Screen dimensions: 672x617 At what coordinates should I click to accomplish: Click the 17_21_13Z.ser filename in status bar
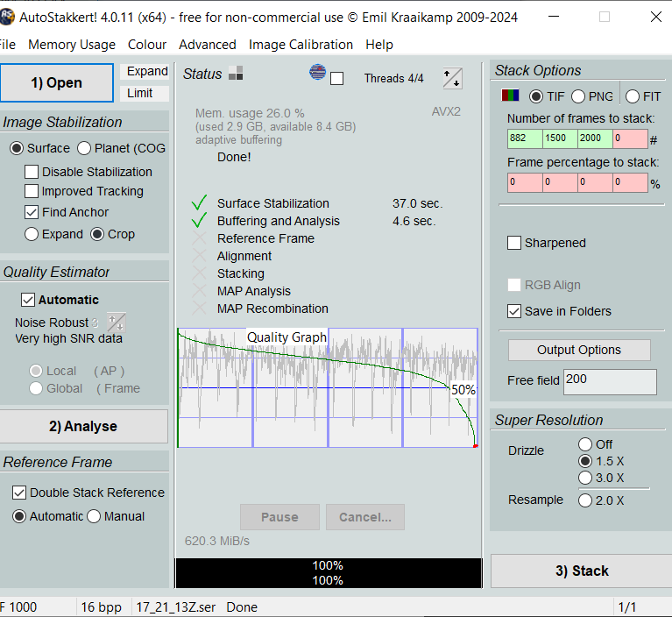176,607
